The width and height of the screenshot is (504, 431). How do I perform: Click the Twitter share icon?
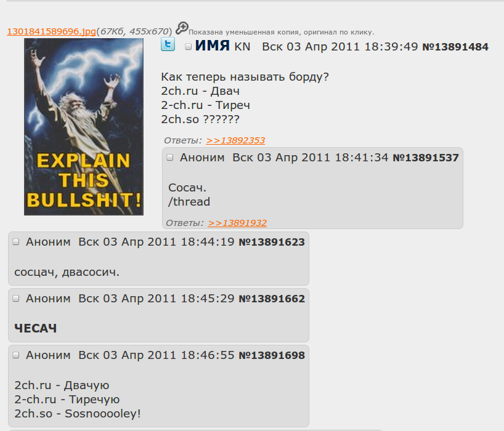click(x=168, y=44)
